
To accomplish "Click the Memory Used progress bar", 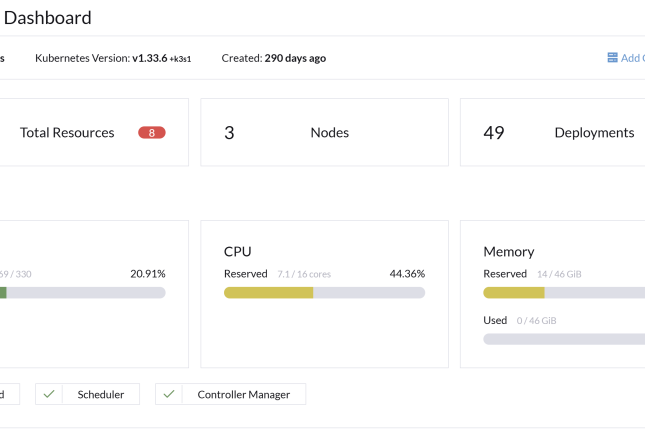I will [564, 339].
